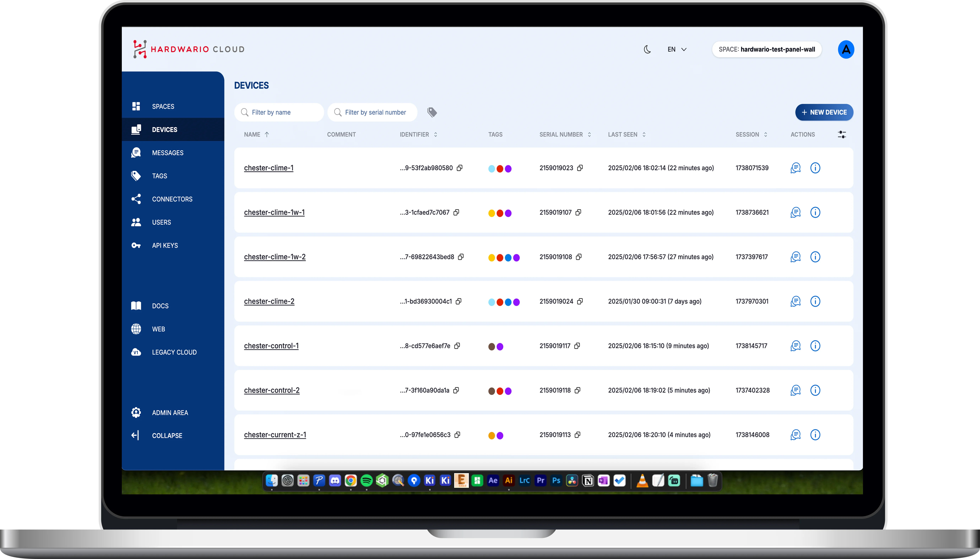Click the light blue tag dot for chester-clime-1
980x559 pixels.
click(491, 169)
